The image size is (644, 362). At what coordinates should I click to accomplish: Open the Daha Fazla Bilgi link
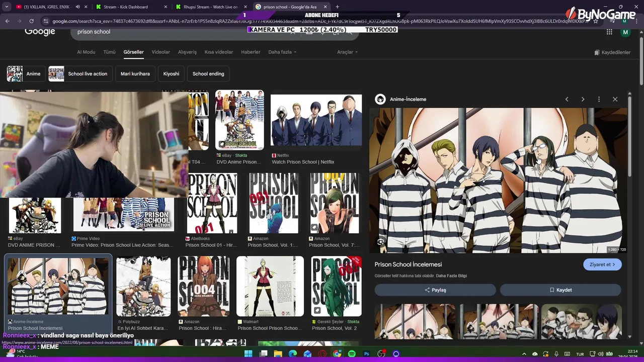point(451,276)
